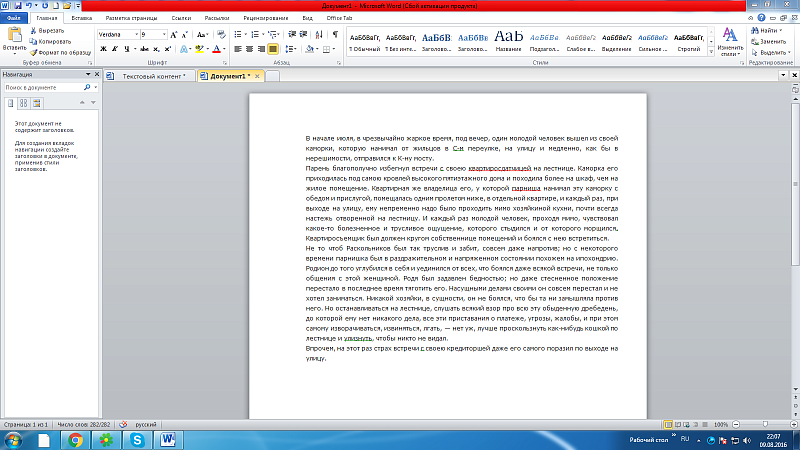This screenshot has height=450, width=800.
Task: Open multilevel list menu
Action: tap(273, 35)
